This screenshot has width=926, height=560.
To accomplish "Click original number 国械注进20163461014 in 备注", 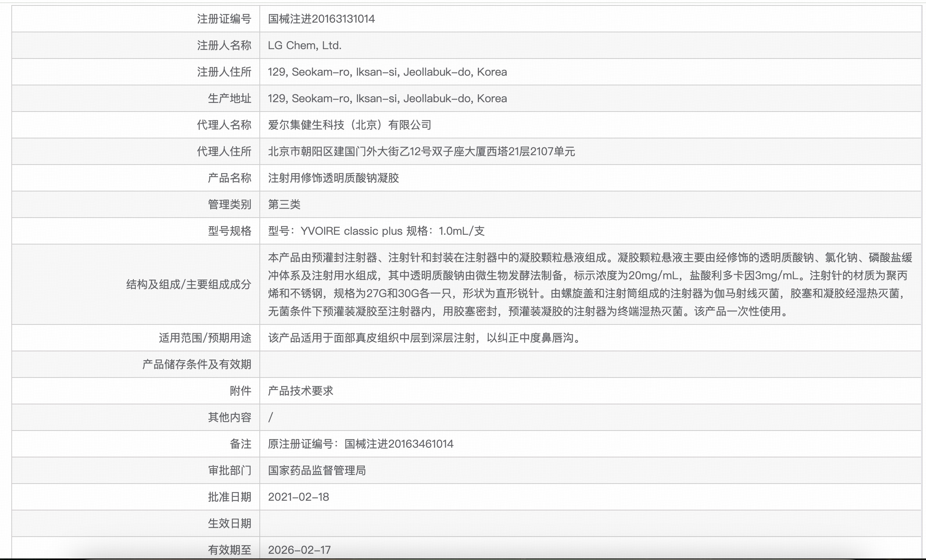I will (399, 444).
